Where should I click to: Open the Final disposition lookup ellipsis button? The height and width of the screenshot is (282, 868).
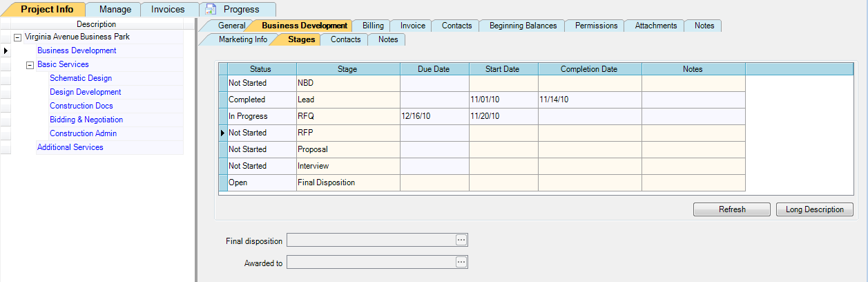[x=461, y=240]
